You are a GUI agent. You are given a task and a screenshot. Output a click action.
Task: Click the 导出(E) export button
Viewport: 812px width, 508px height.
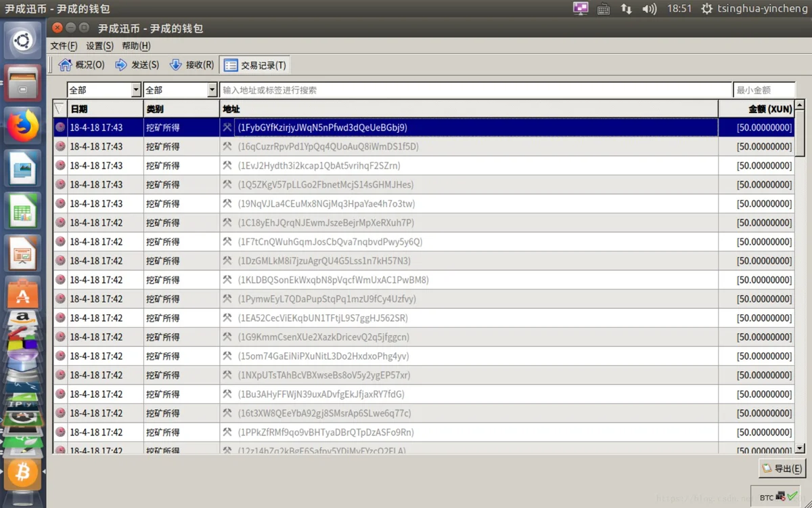[x=782, y=468]
